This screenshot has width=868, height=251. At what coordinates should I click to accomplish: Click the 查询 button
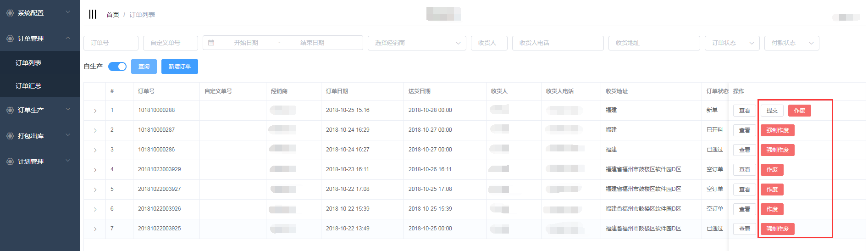tap(144, 67)
